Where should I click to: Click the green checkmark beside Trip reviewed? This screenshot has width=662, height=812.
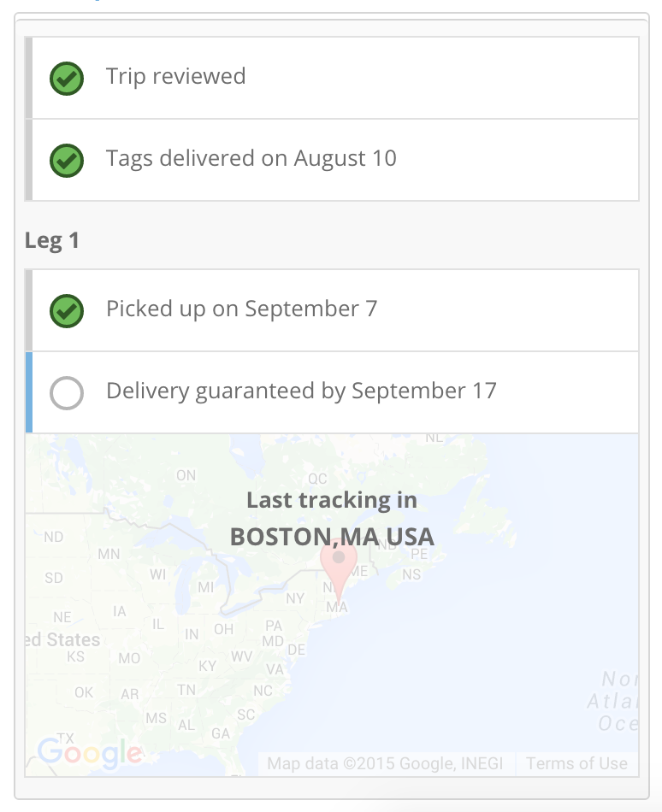click(67, 78)
